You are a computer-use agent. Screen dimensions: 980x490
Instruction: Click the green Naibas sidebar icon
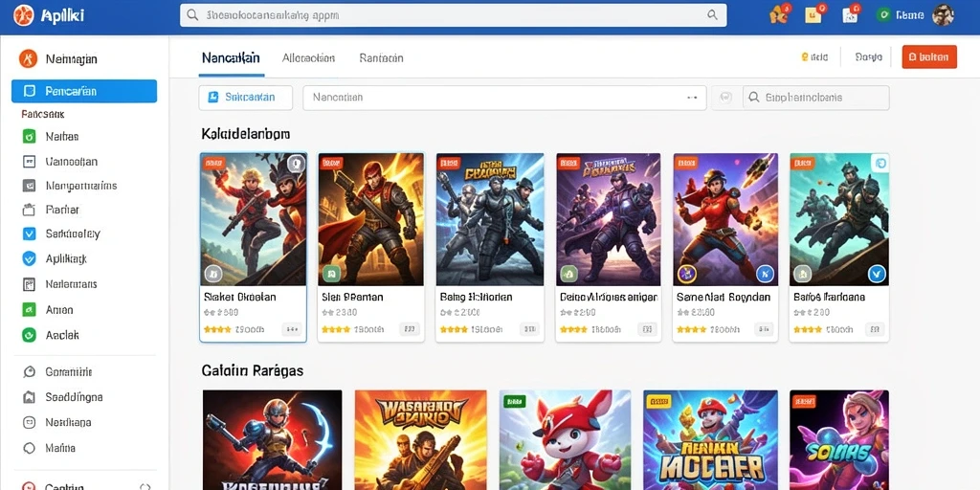point(29,136)
